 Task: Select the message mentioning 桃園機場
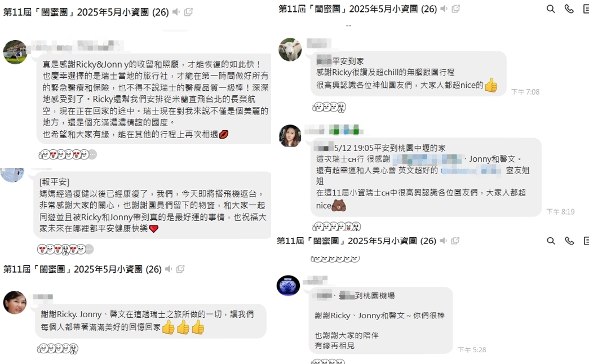tap(380, 320)
